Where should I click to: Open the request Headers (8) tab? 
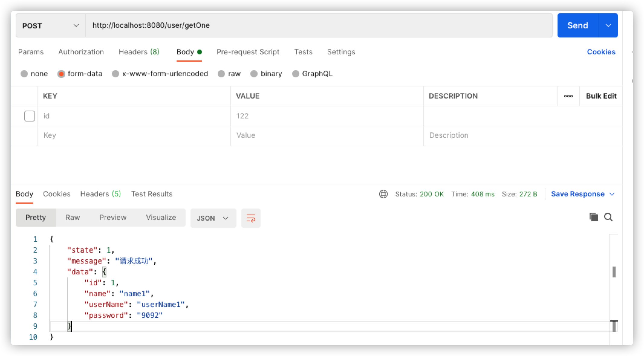pyautogui.click(x=139, y=52)
